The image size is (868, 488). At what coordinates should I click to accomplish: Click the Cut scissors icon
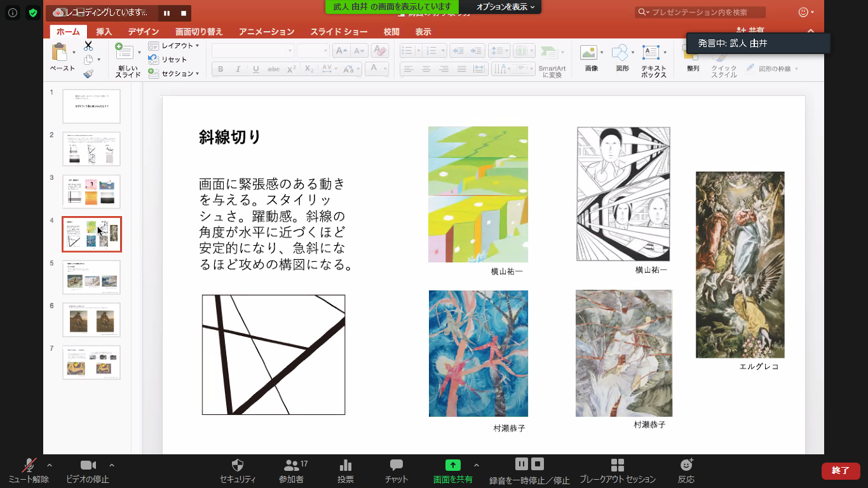pyautogui.click(x=88, y=46)
